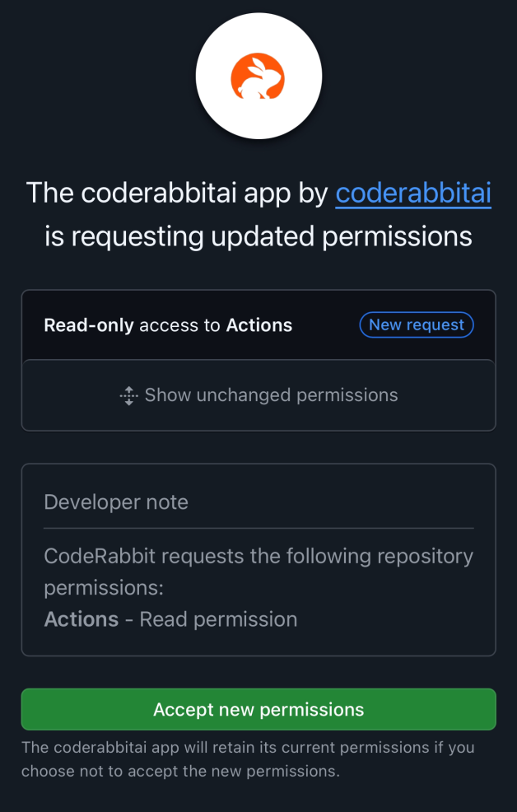Click the coderabbitai underlined hyperlink
This screenshot has height=812, width=517.
tap(412, 193)
